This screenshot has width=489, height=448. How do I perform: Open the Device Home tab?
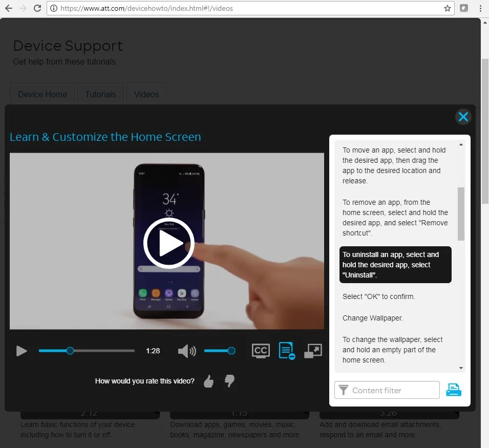[42, 94]
